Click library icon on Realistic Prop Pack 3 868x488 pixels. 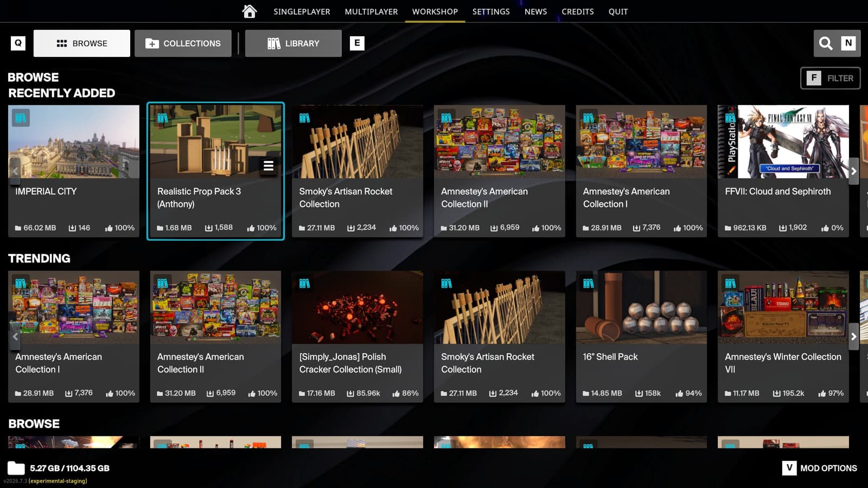[162, 118]
